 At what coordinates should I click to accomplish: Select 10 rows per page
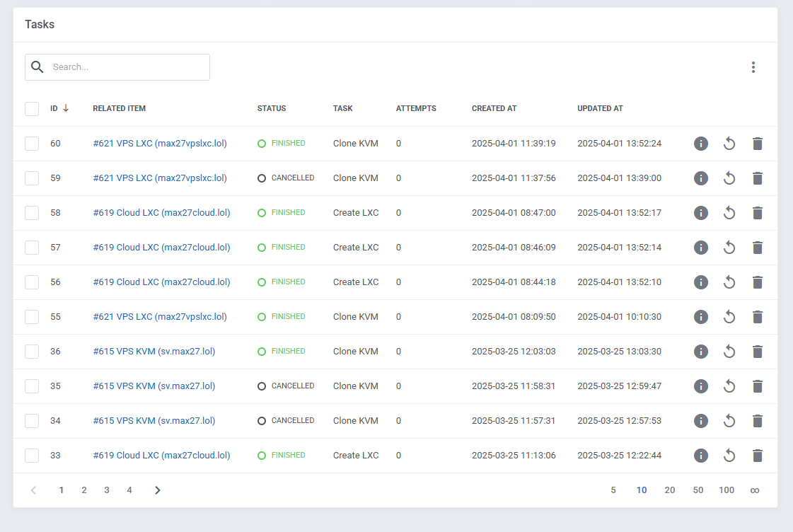642,490
